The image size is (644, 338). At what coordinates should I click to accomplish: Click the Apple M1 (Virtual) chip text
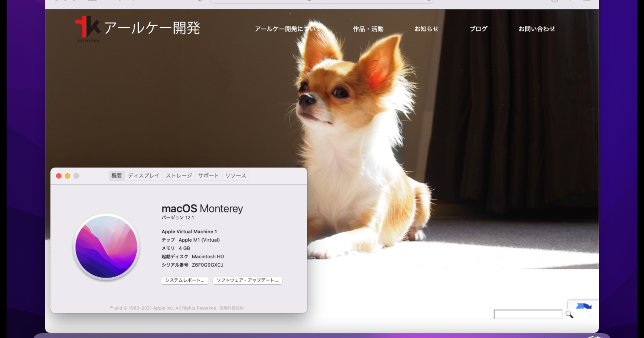tap(199, 240)
